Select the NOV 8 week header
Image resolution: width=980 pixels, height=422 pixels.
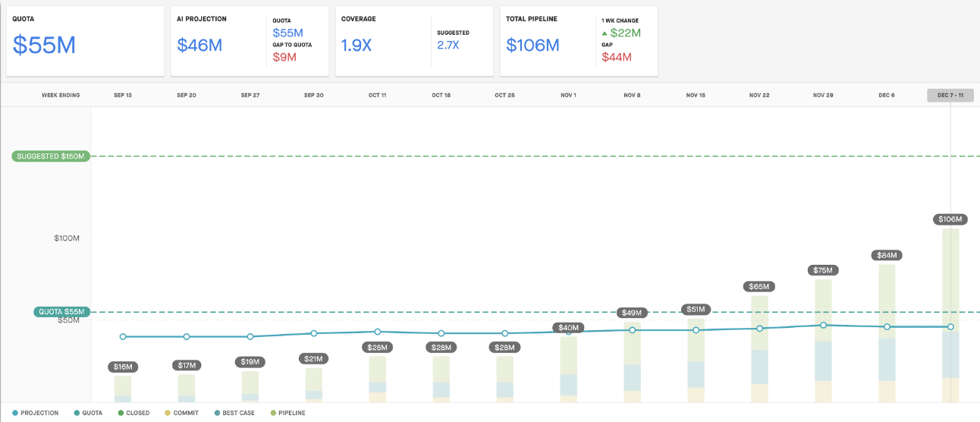[x=632, y=96]
